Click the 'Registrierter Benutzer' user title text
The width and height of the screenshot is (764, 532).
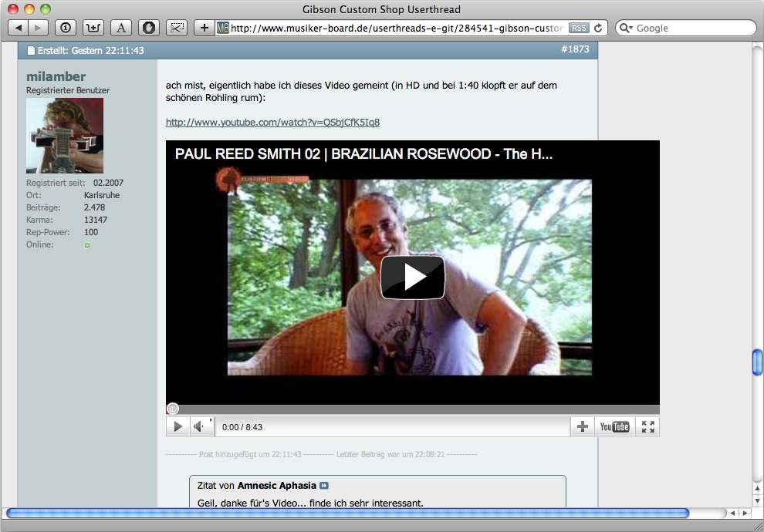click(68, 90)
